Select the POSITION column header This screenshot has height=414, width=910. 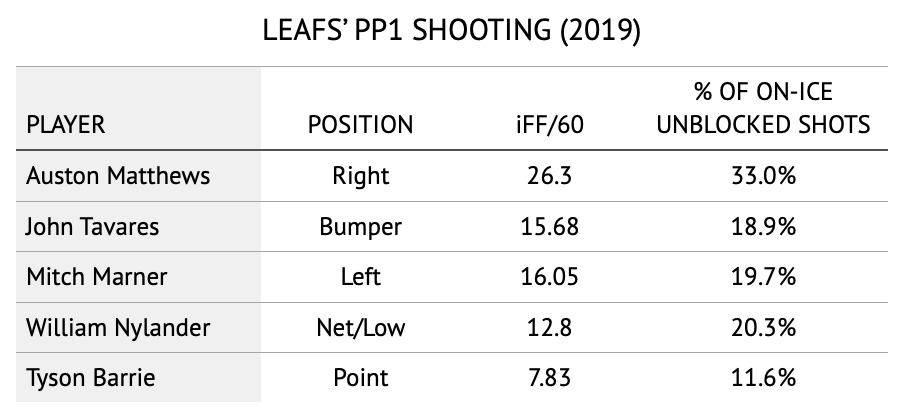[360, 125]
